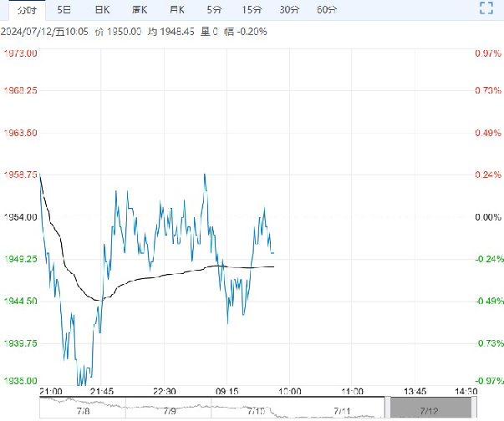
Task: Click the highlighted 7/12 range block
Action: pyautogui.click(x=428, y=408)
